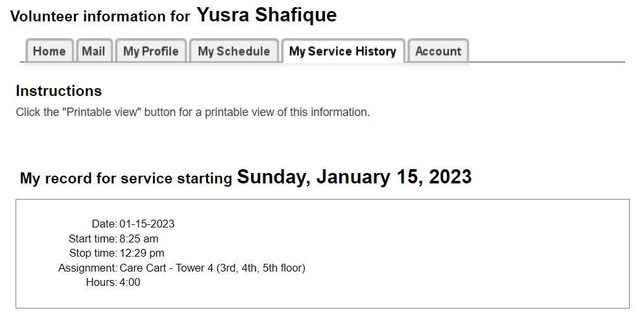
Task: Click the volunteer name Yusra Shafique
Action: tap(267, 15)
